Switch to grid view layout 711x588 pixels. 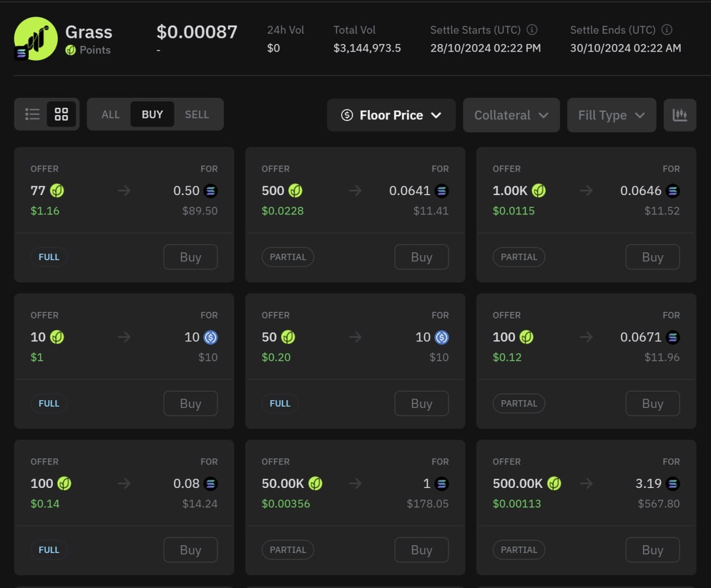(62, 114)
